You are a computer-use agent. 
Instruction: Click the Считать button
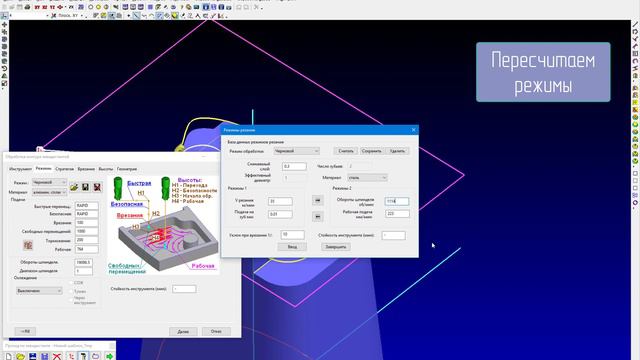[346, 151]
